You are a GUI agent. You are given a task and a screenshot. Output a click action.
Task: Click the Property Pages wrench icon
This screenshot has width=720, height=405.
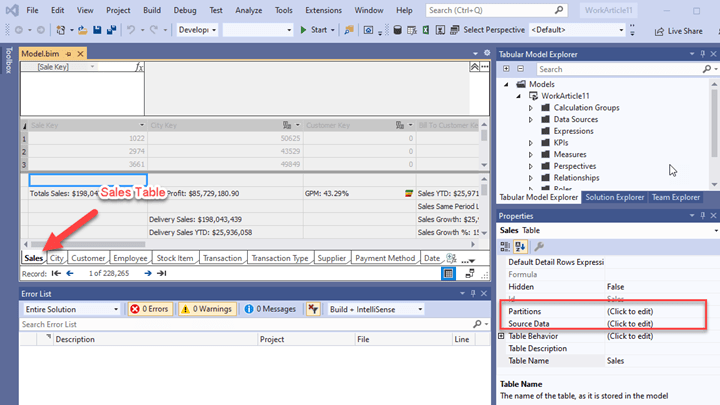tap(539, 247)
